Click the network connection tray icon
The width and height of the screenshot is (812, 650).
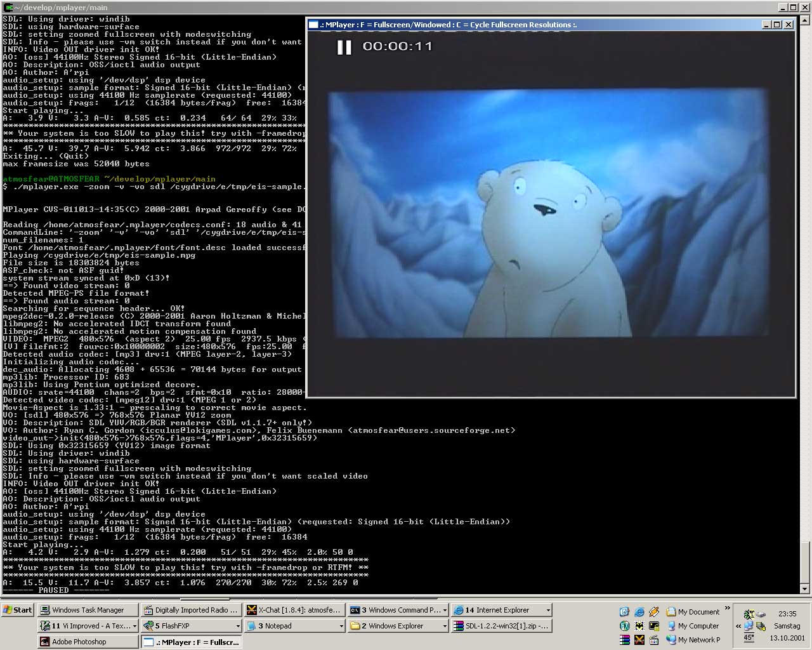click(749, 626)
